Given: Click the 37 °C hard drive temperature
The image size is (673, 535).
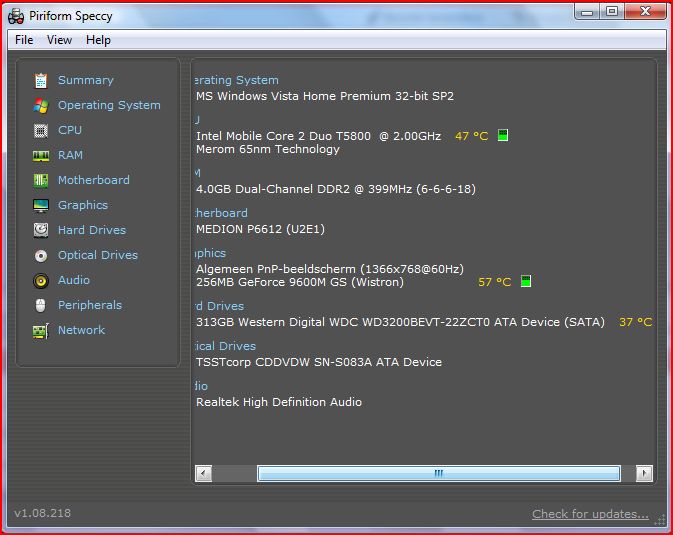Looking at the screenshot, I should pos(635,322).
